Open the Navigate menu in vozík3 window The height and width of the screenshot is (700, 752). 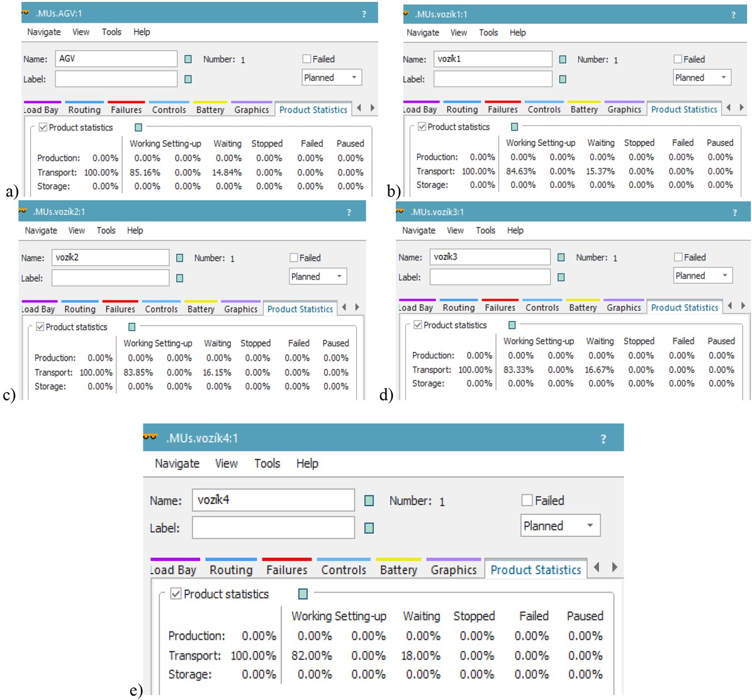pyautogui.click(x=418, y=230)
